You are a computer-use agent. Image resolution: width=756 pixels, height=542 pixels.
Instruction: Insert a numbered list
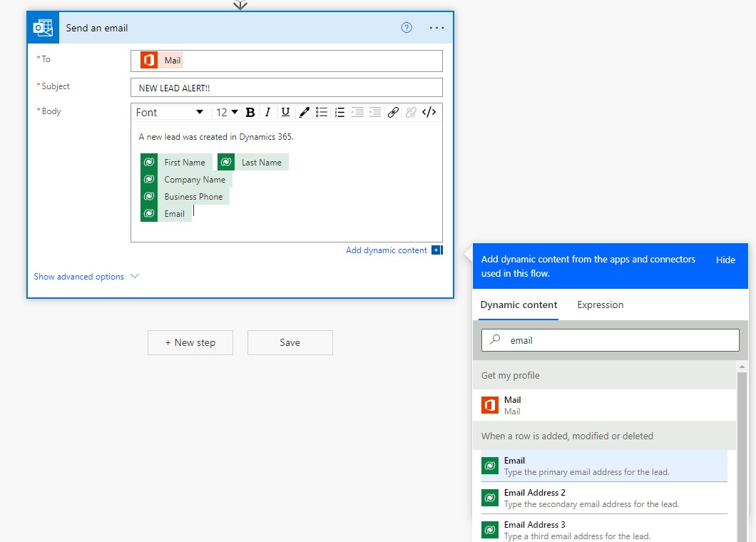(x=340, y=113)
